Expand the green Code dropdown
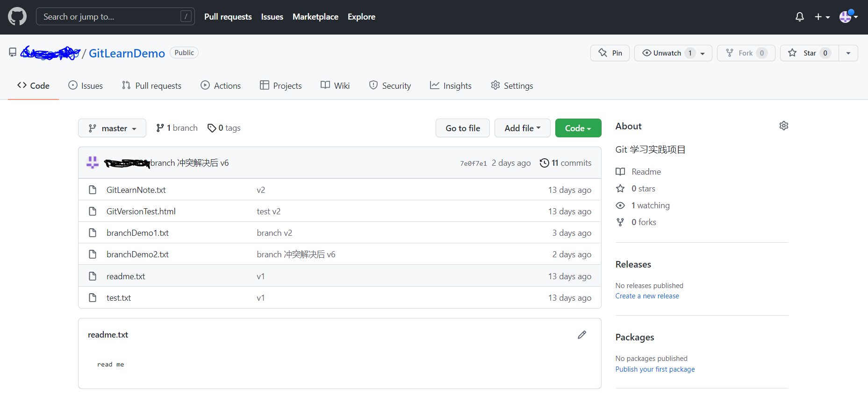 point(578,128)
